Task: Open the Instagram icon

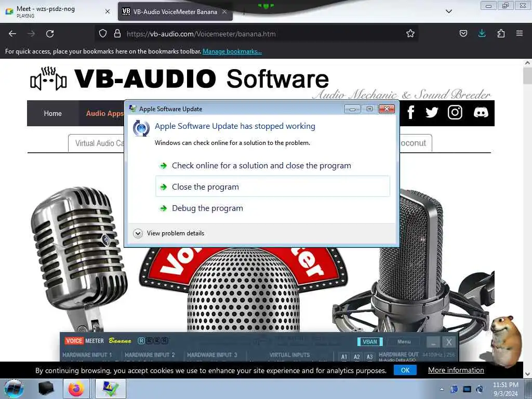Action: point(455,112)
